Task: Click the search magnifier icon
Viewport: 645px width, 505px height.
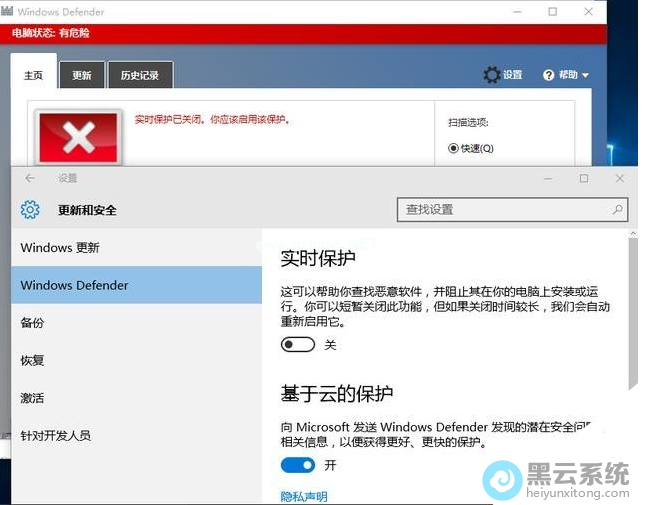Action: (x=618, y=209)
